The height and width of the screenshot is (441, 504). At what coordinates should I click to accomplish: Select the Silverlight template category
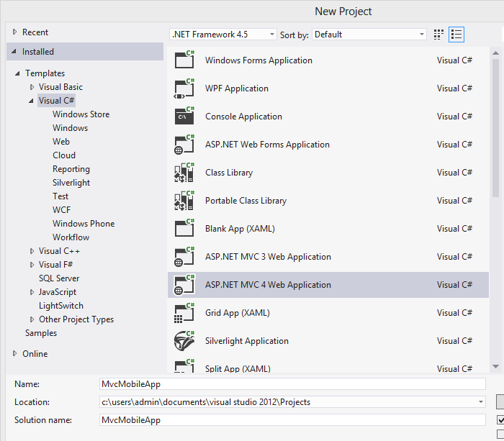[x=71, y=183]
